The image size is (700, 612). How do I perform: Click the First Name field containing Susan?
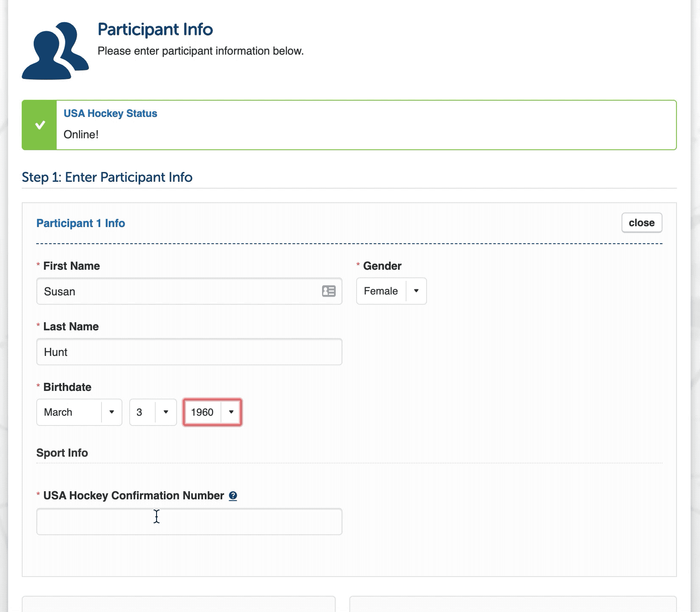click(x=189, y=291)
